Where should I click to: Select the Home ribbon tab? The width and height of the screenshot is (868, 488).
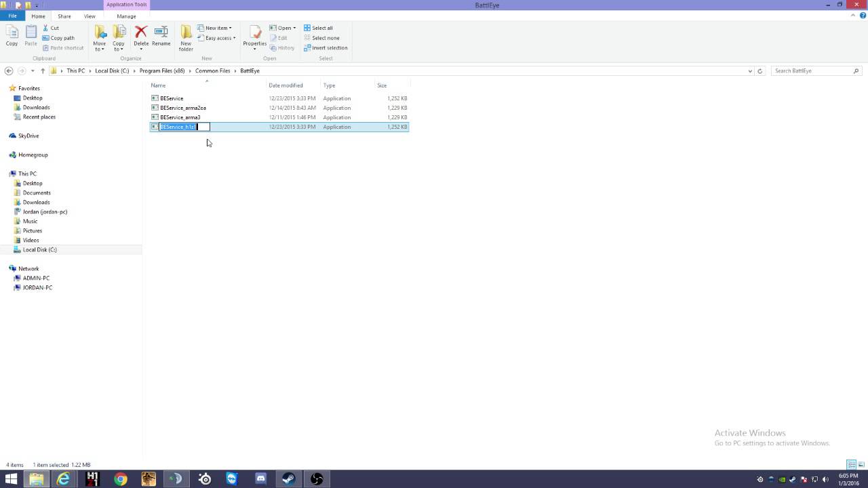click(38, 16)
